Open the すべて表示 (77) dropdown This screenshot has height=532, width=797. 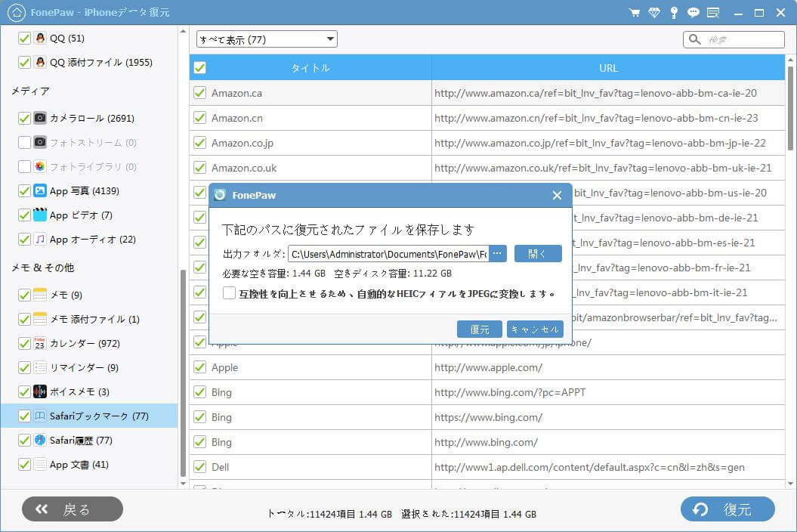click(x=267, y=39)
